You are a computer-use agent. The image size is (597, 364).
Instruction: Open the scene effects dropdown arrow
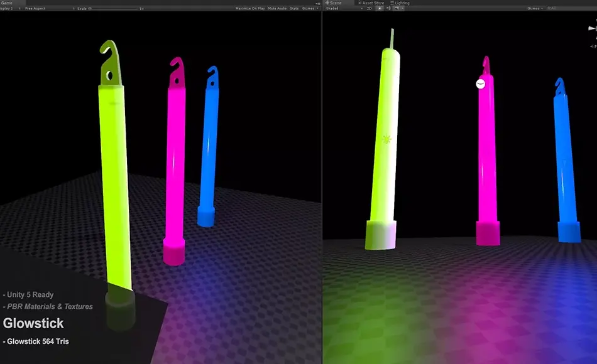point(402,8)
